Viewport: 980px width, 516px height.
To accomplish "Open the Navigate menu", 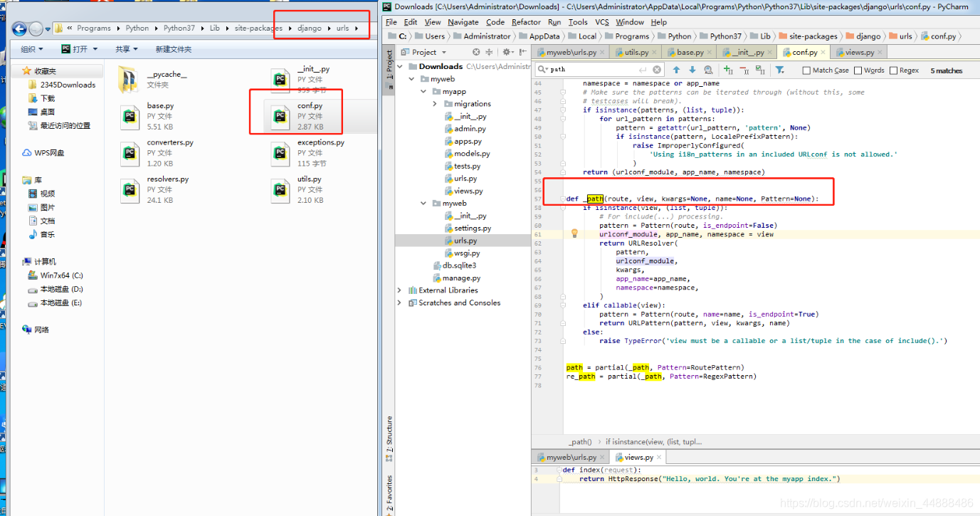I will [463, 22].
